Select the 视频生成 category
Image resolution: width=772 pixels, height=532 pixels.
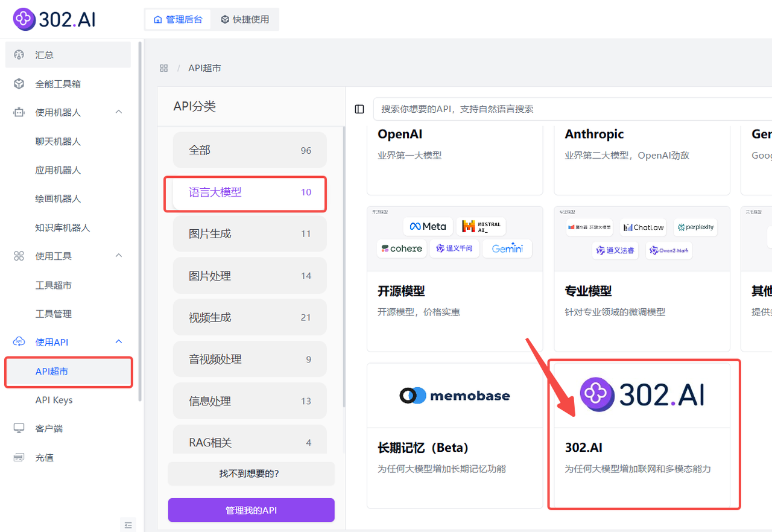tap(250, 317)
